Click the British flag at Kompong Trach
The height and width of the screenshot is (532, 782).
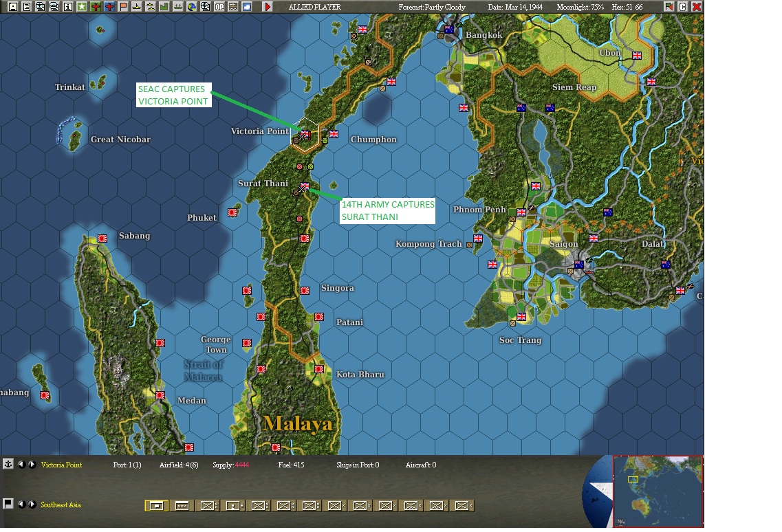[x=478, y=239]
